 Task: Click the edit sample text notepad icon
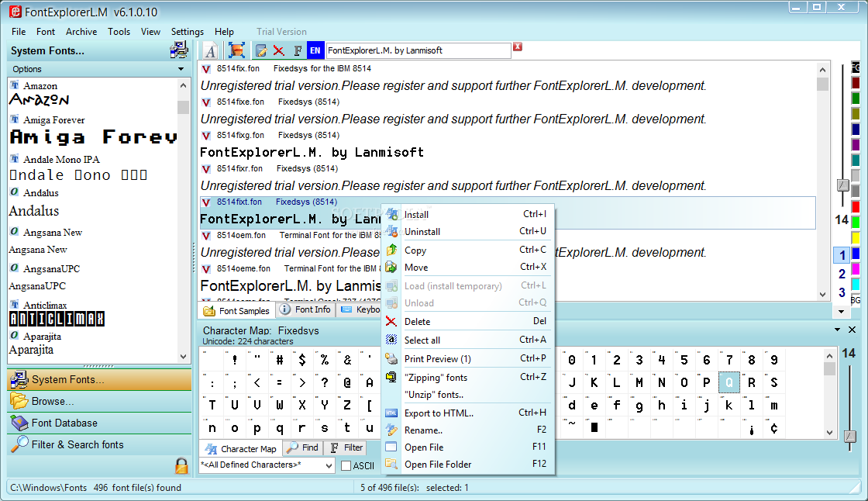tap(260, 51)
